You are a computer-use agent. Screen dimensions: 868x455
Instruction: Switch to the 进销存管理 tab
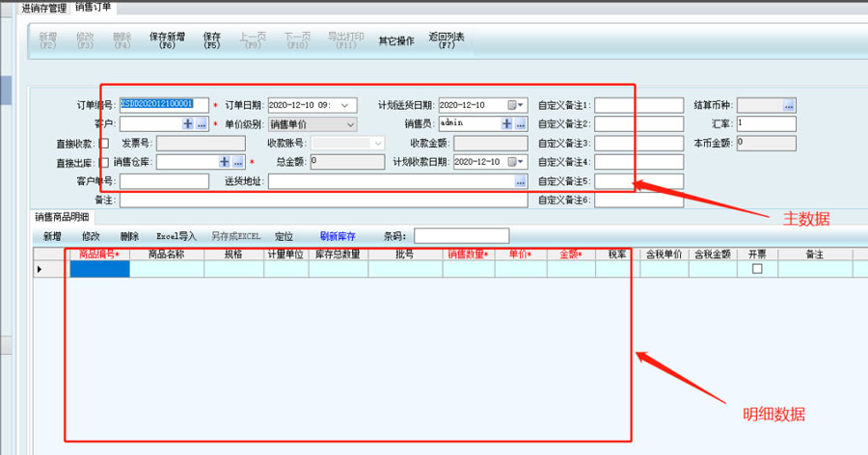pyautogui.click(x=35, y=8)
